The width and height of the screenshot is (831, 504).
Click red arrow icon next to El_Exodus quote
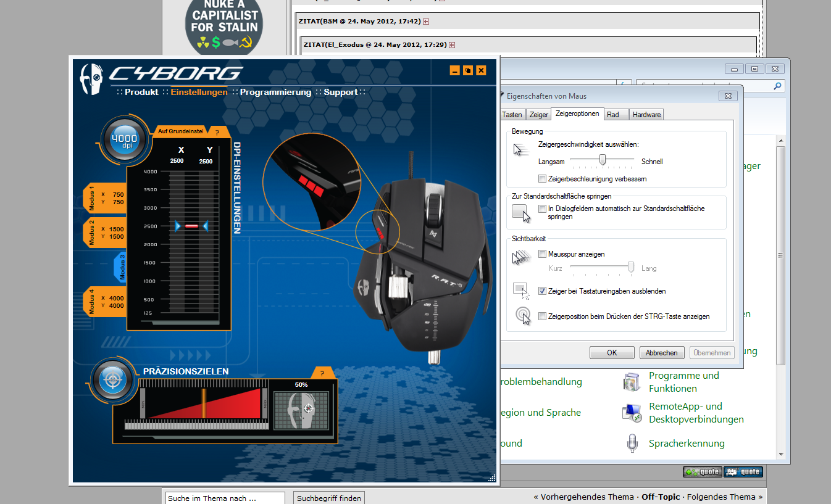pos(452,44)
